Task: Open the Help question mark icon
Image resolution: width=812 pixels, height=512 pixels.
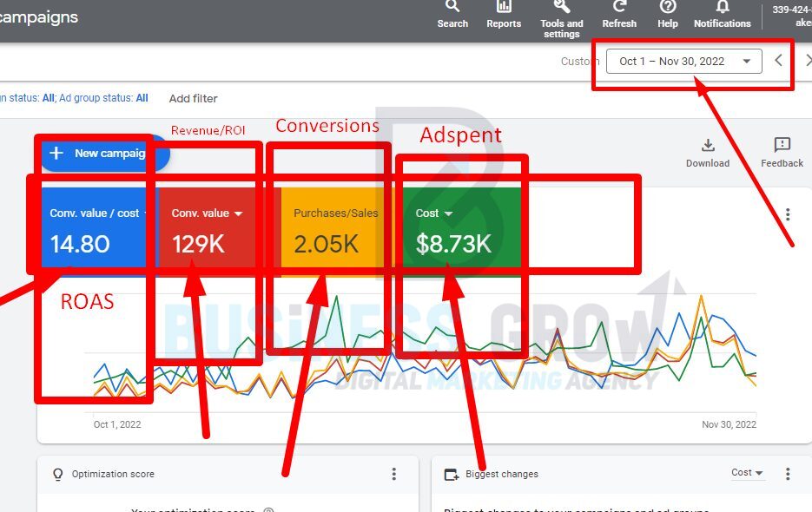Action: click(668, 6)
